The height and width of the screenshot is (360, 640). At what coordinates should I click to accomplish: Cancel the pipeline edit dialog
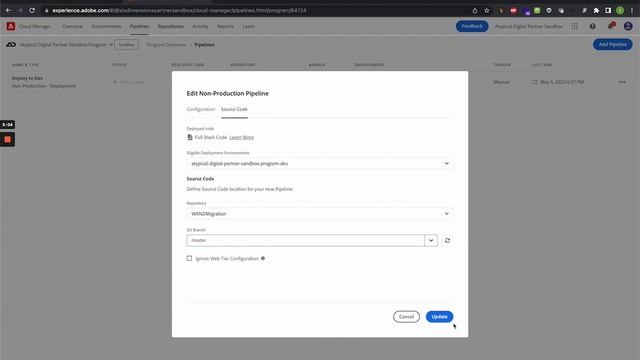click(x=406, y=317)
